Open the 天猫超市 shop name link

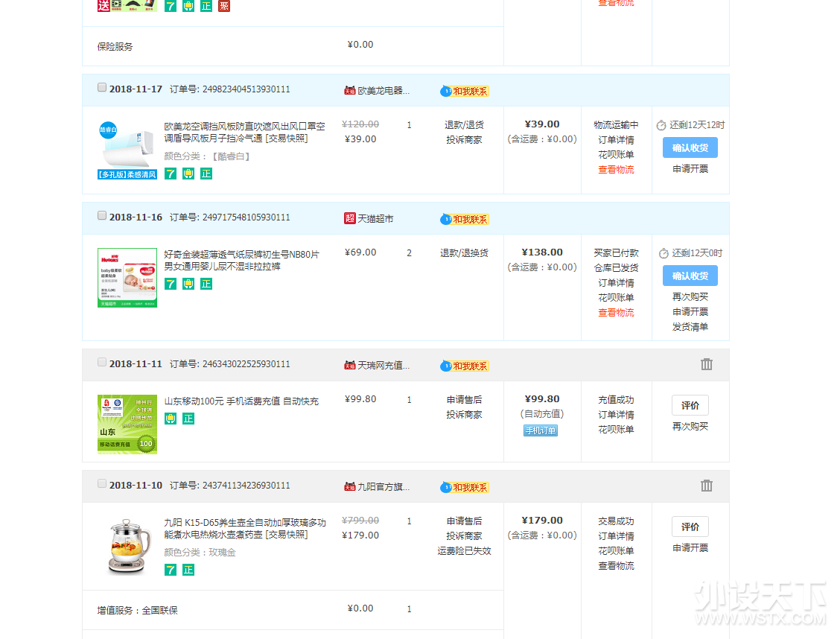point(375,218)
